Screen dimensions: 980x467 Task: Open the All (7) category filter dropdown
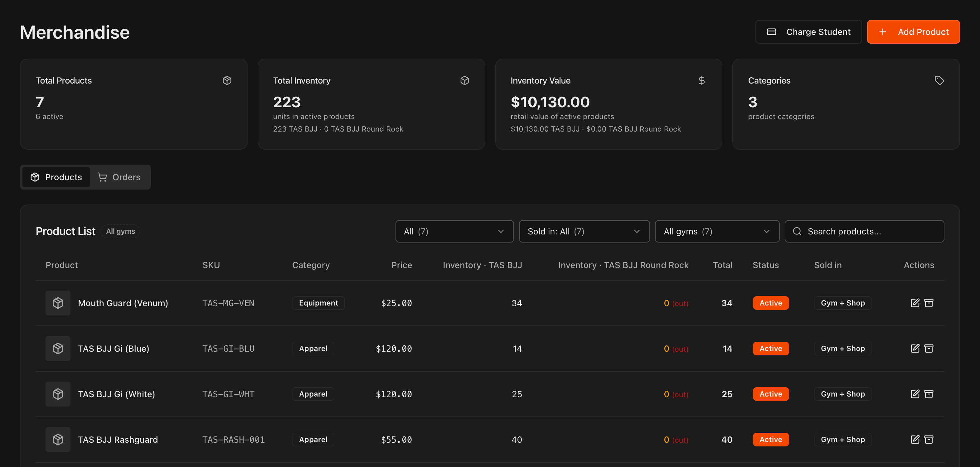pyautogui.click(x=454, y=231)
